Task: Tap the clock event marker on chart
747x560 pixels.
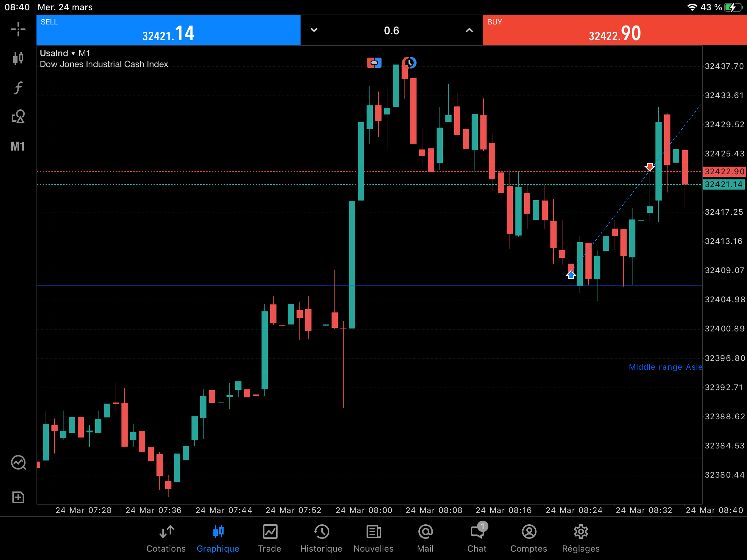Action: click(x=409, y=63)
